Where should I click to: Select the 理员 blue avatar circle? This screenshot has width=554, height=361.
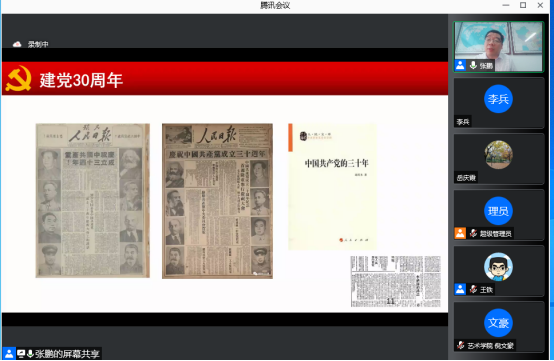(498, 211)
